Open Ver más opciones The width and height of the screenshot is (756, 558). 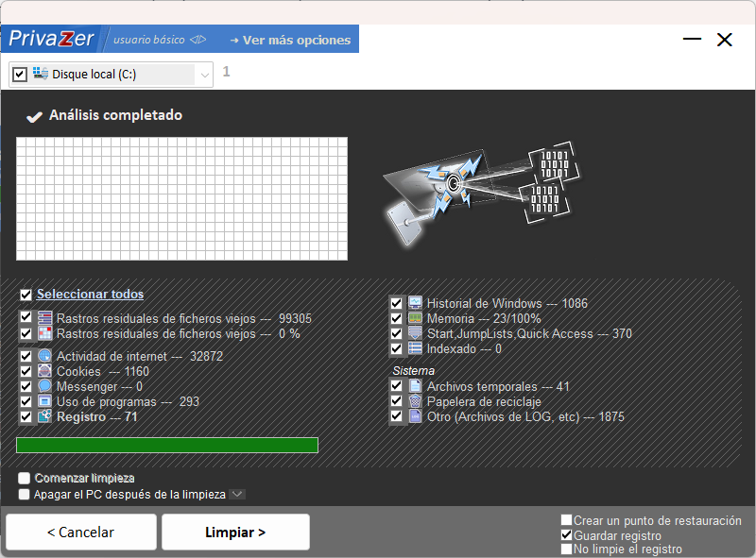point(291,40)
